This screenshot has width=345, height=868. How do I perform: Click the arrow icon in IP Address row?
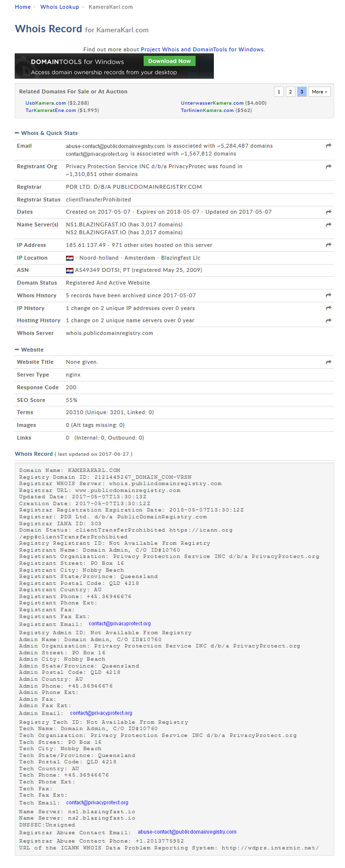pyautogui.click(x=328, y=245)
